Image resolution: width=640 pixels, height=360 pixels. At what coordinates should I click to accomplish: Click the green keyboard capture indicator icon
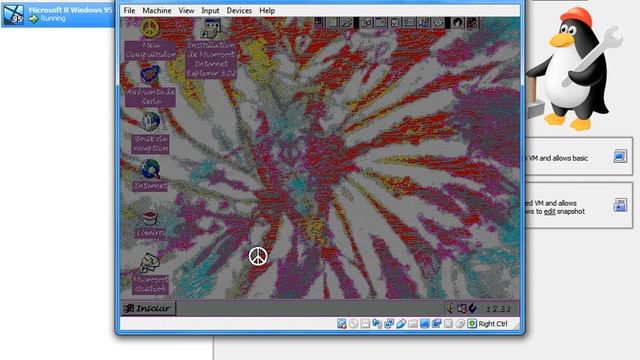pos(472,324)
